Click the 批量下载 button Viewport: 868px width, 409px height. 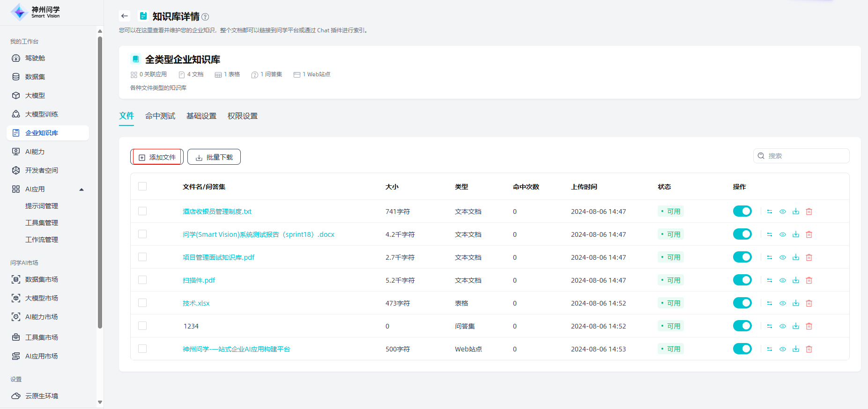click(214, 157)
